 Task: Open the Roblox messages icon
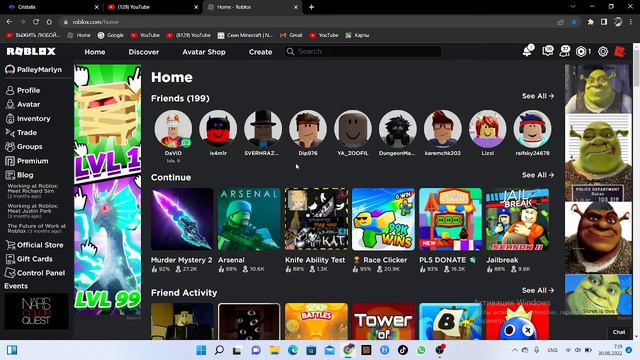[547, 51]
